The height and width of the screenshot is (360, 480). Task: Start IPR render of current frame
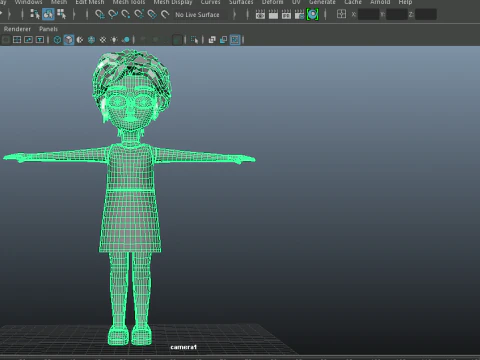286,14
